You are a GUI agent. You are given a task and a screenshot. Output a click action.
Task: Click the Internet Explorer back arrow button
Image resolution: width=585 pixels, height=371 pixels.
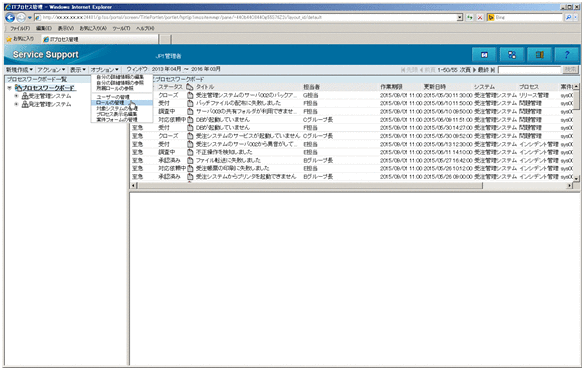pyautogui.click(x=10, y=18)
